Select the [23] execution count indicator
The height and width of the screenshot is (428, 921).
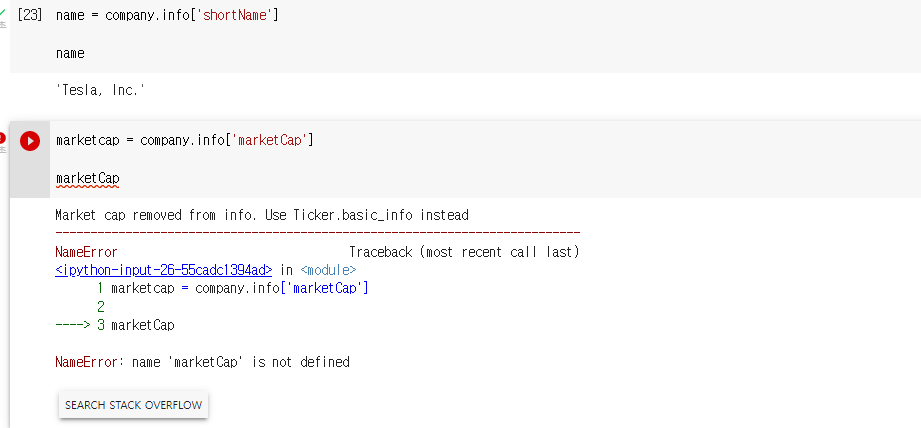click(x=30, y=15)
